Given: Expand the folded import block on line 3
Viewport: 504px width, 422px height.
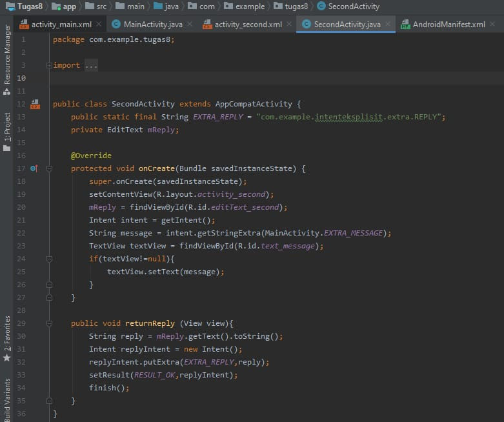Looking at the screenshot, I should coord(49,66).
